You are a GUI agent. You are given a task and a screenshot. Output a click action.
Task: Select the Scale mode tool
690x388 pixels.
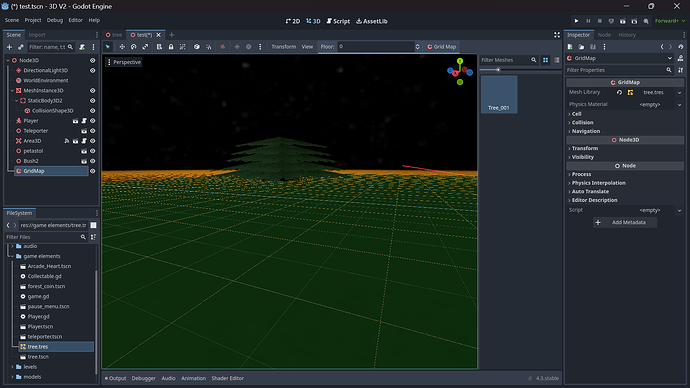pyautogui.click(x=145, y=47)
